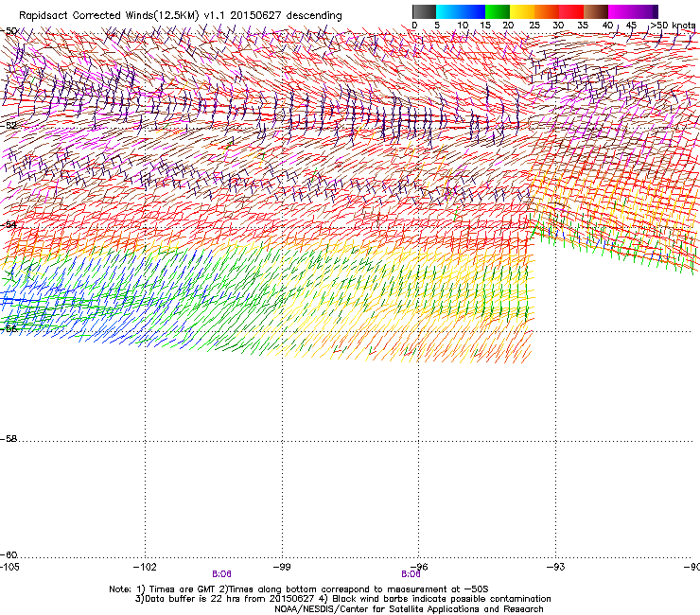Click the '-99' longitude axis label
The image size is (700, 615).
point(282,567)
